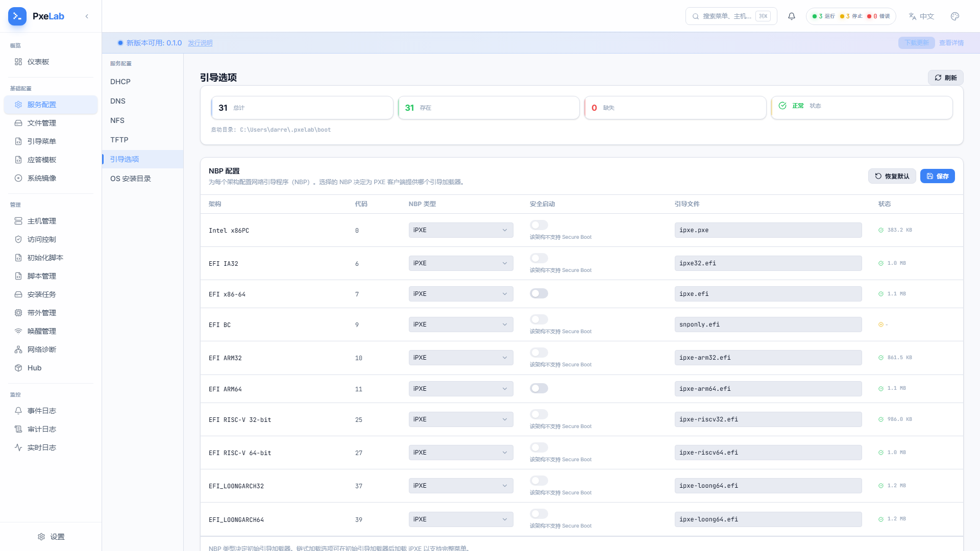The width and height of the screenshot is (980, 551).
Task: Click the 初始化脚本 file icon
Action: 18,258
